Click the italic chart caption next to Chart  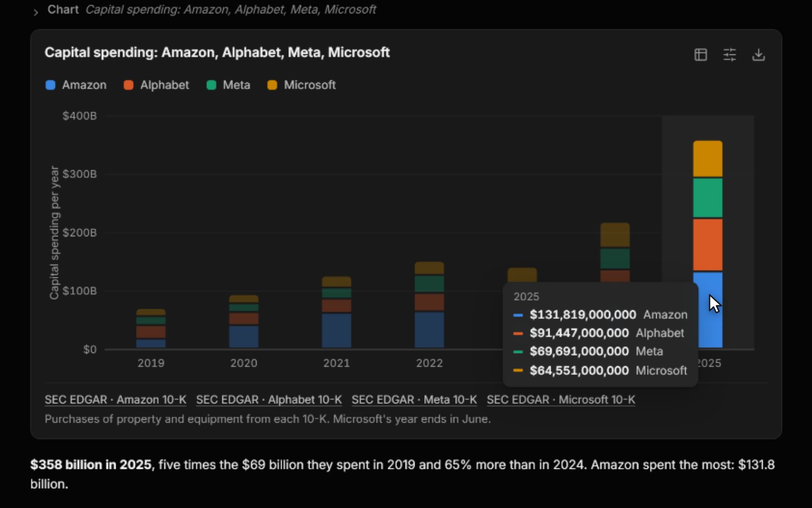click(230, 10)
